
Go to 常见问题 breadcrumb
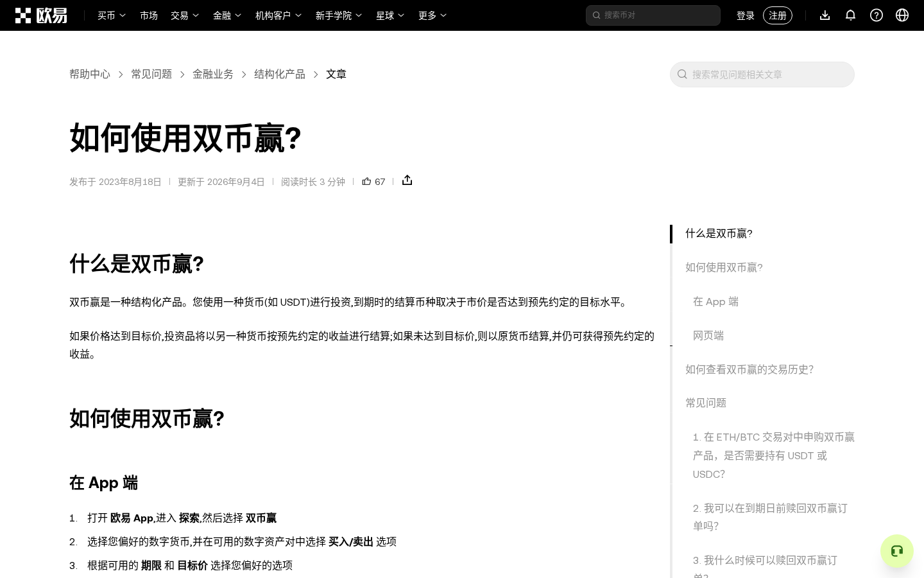(151, 74)
